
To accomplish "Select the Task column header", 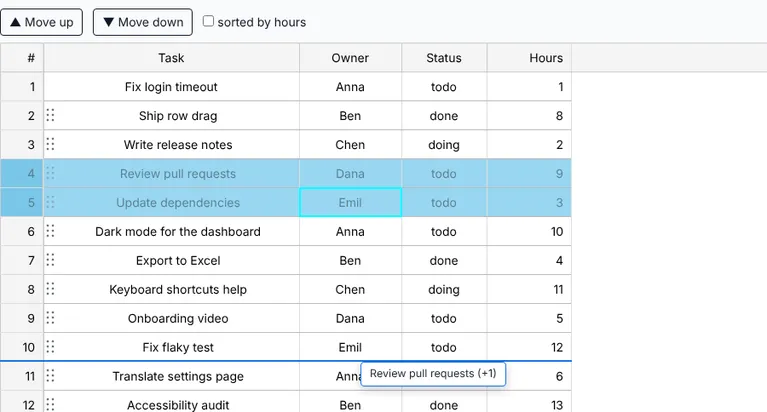I will coord(172,58).
